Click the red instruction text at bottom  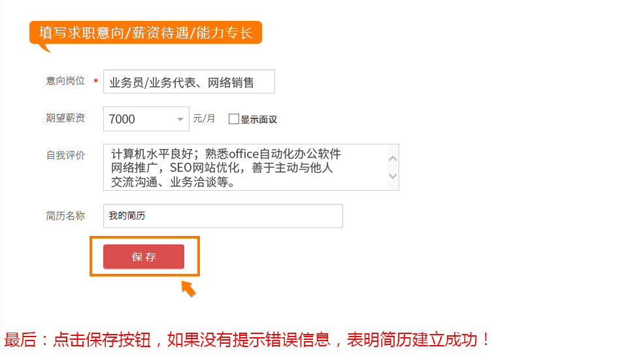[x=246, y=339]
